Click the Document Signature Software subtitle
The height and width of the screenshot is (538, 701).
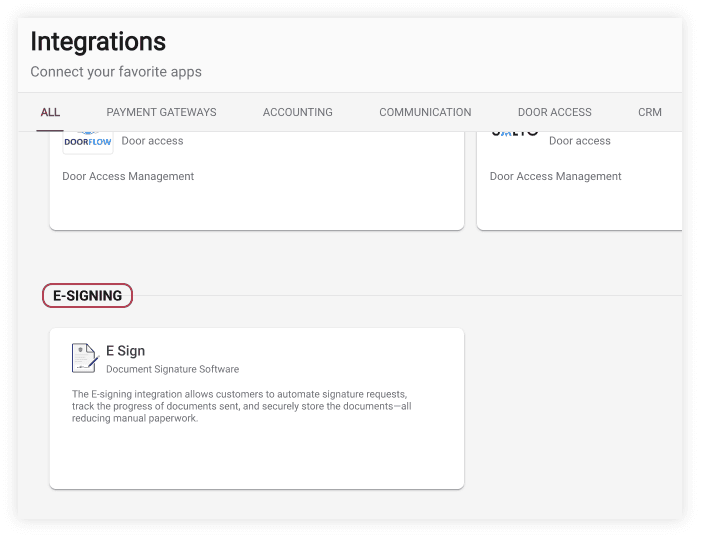coord(172,369)
